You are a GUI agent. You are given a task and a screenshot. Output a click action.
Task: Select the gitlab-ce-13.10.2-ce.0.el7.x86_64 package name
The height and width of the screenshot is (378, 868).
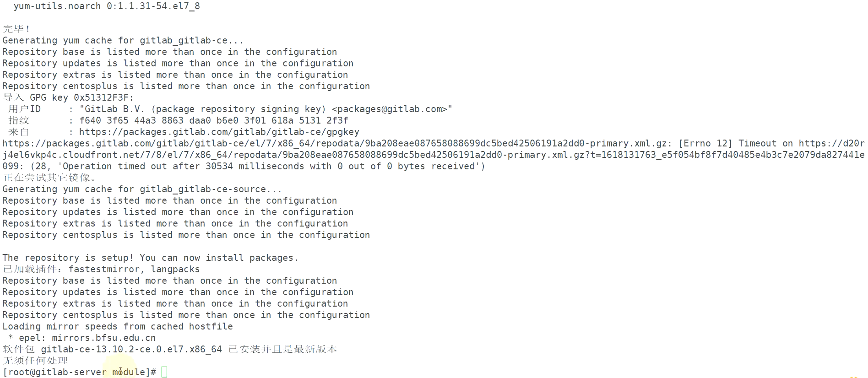pos(131,350)
